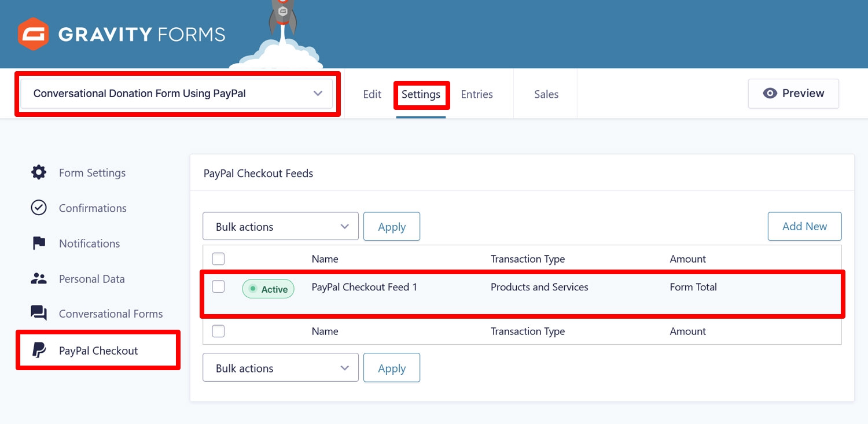Image resolution: width=868 pixels, height=424 pixels.
Task: Click the bottom Amount footer label
Action: 688,331
